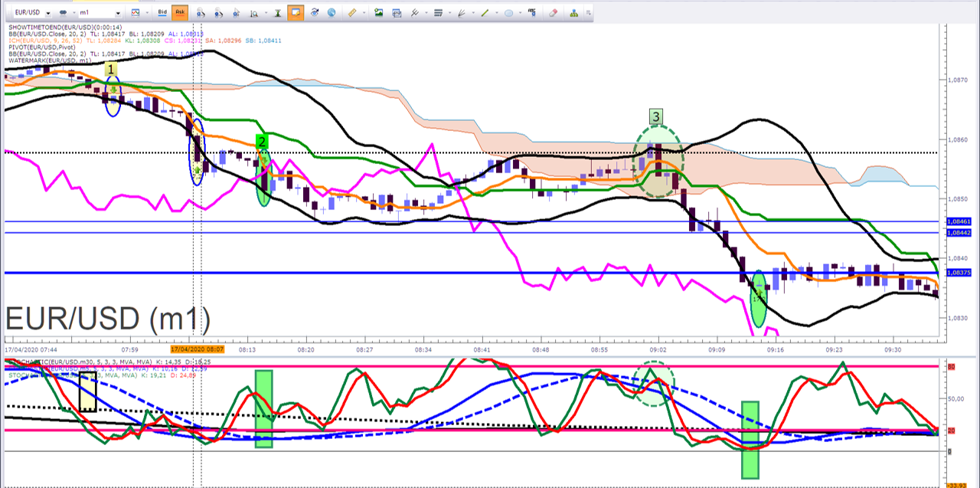
Task: Expand the zoom mode dropdown arrow
Action: click(x=266, y=13)
